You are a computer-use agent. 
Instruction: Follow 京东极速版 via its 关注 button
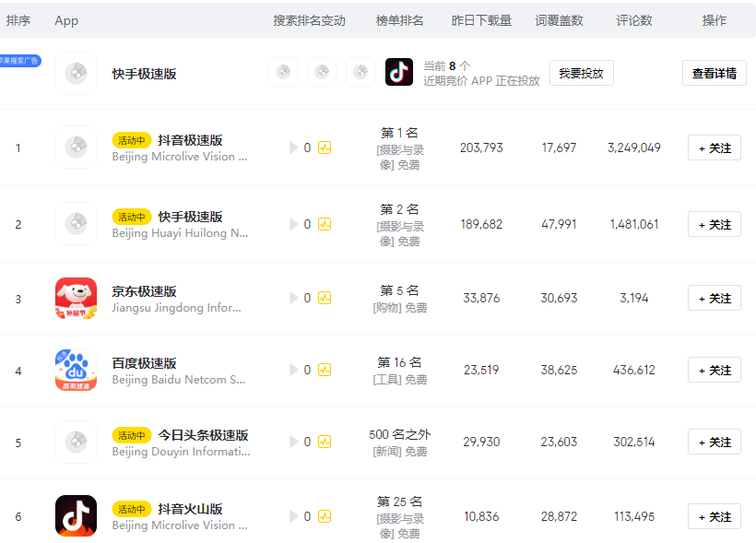(x=714, y=297)
